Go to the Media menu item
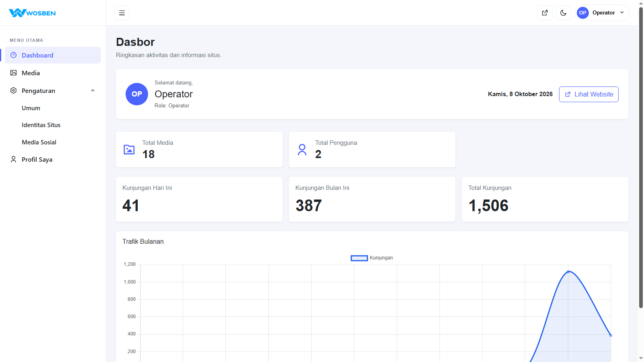This screenshot has width=644, height=362. pos(53,73)
